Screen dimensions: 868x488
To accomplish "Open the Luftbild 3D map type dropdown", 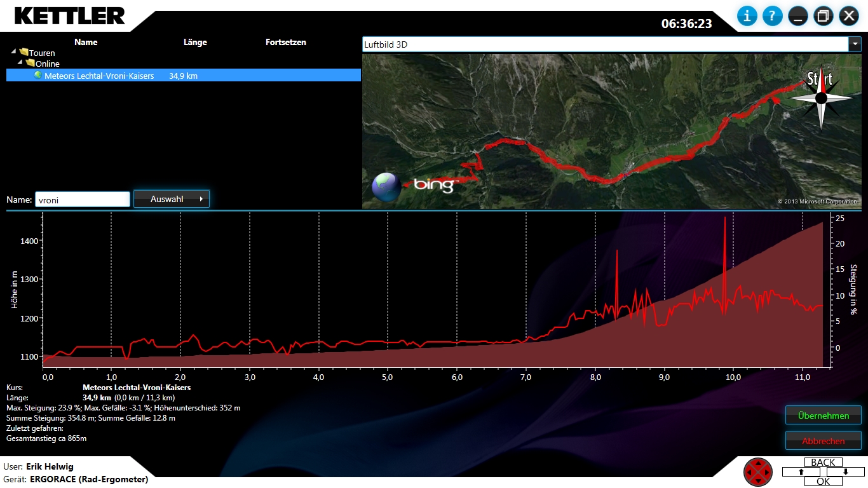I will pyautogui.click(x=855, y=44).
